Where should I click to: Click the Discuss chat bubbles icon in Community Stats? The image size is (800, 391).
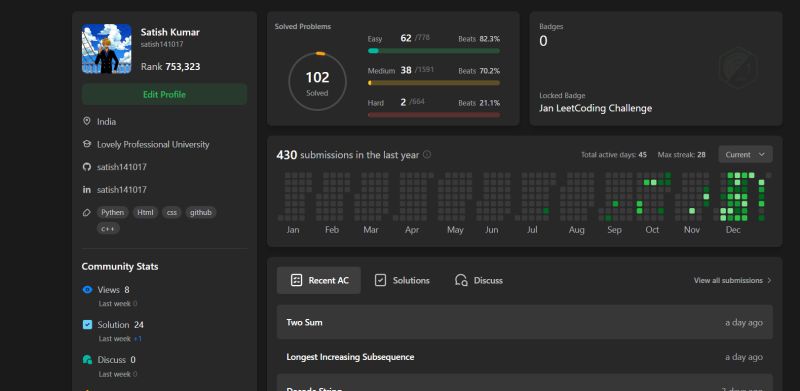pyautogui.click(x=87, y=359)
